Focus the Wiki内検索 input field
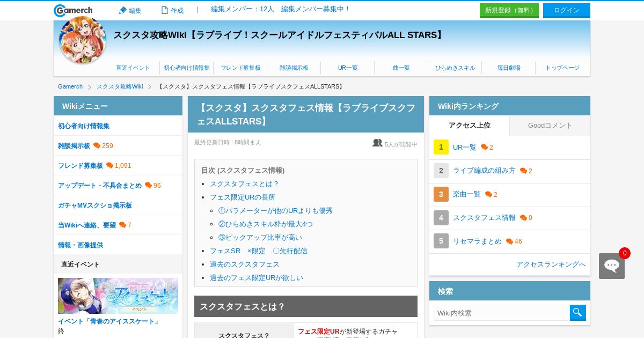 tap(502, 313)
